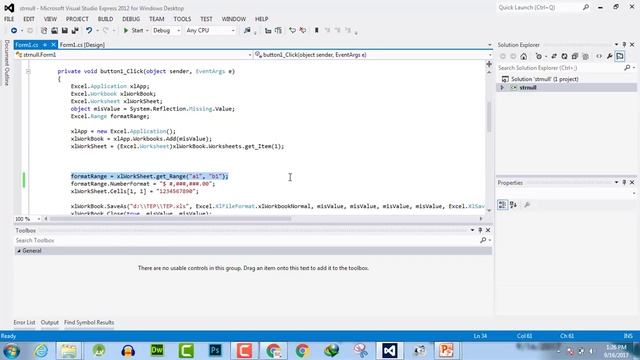Click Property Pages icon in Properties panel
640x360 pixels.
point(527,204)
